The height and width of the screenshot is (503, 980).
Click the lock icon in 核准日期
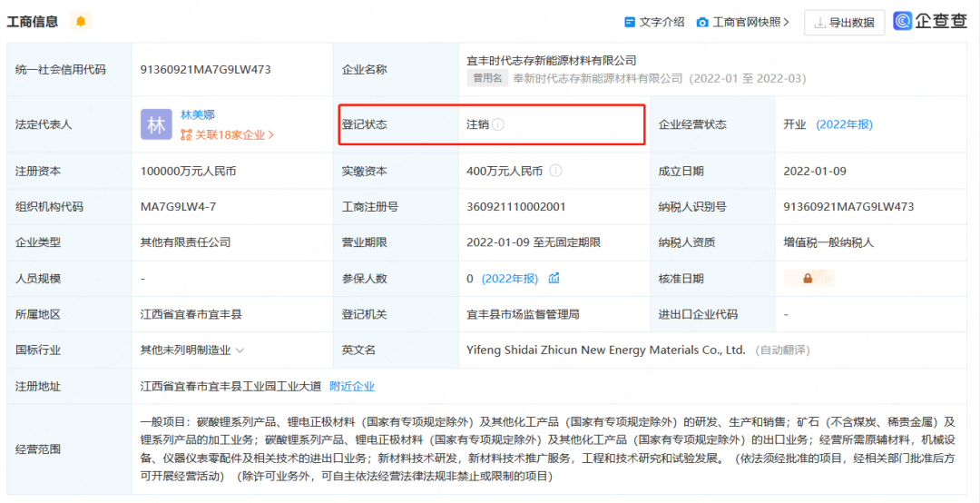coord(808,279)
